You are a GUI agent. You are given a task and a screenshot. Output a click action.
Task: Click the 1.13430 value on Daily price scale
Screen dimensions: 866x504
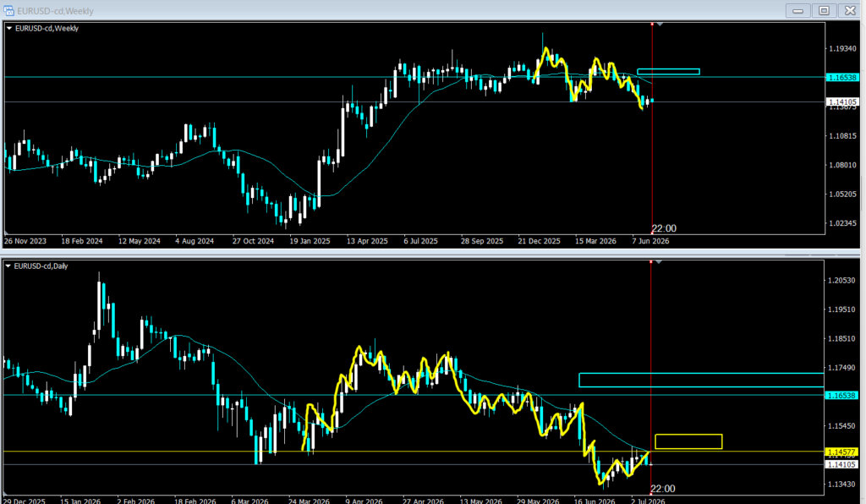point(841,484)
